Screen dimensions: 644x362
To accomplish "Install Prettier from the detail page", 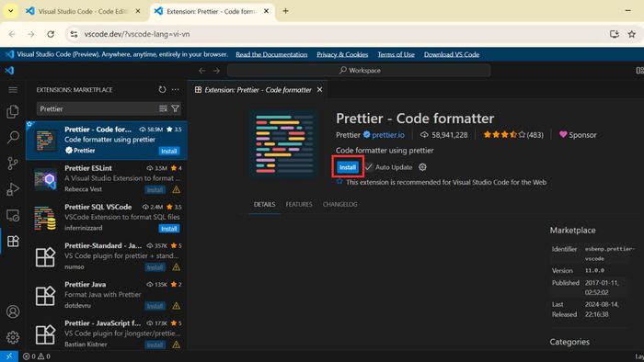I will (x=348, y=167).
